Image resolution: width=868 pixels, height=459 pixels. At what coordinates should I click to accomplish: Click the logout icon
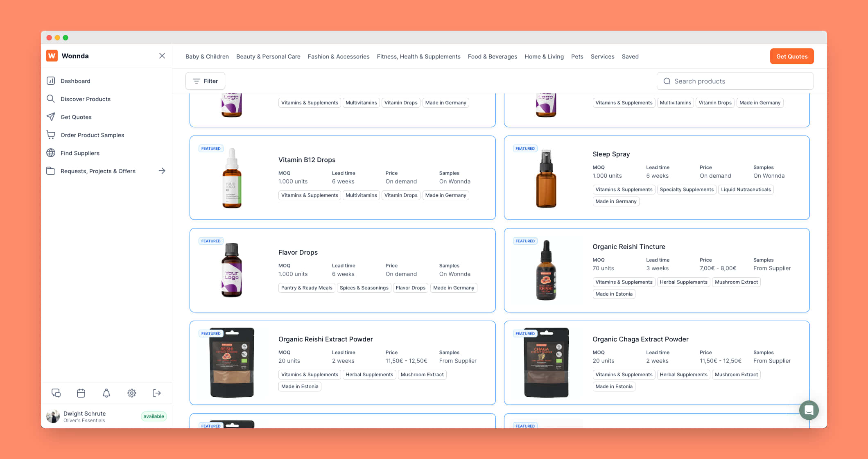tap(157, 393)
